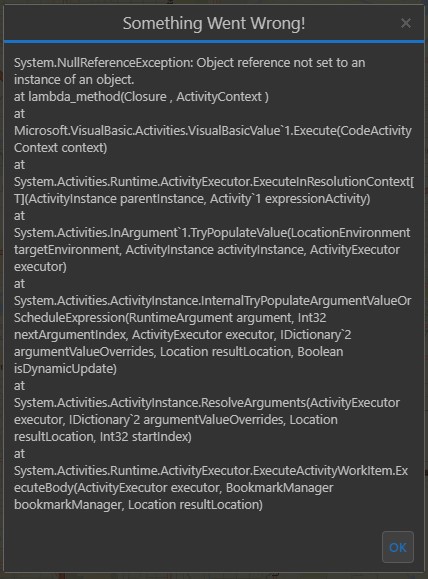Click the OK button
Screen dimensions: 428x579
coord(398,547)
